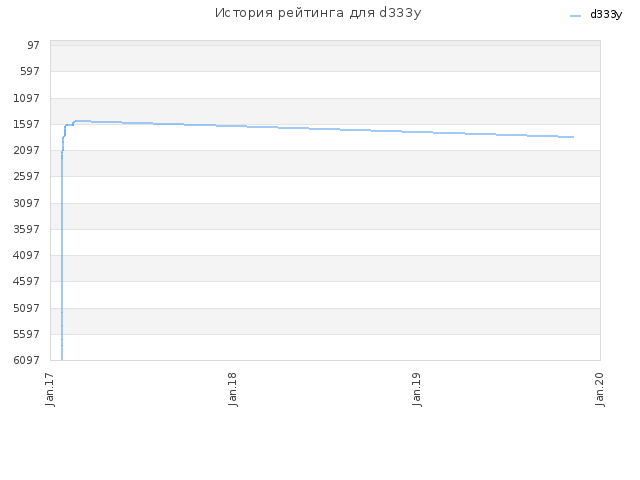Viewport: 640px width, 480px height.
Task: Click the blue legend line marker
Action: 575,16
